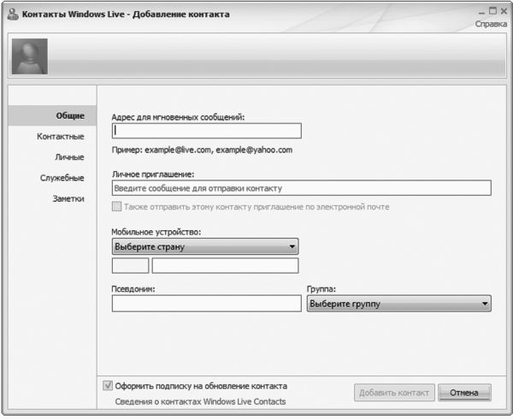Open the Контактные tab
Viewport: 513px width, 420px height.
60,137
